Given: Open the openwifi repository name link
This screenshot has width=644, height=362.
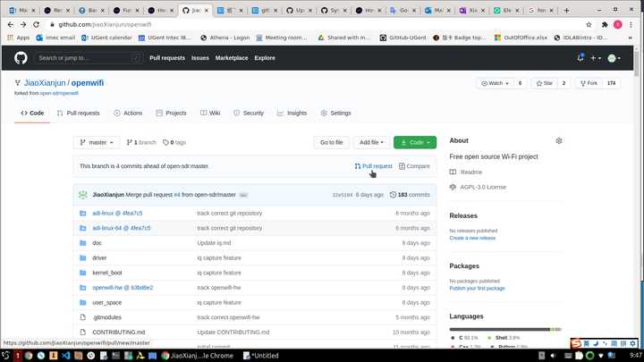Looking at the screenshot, I should (88, 83).
